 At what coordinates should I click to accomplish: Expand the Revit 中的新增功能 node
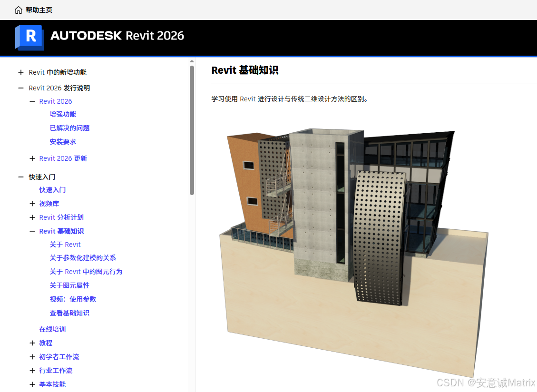[x=21, y=72]
